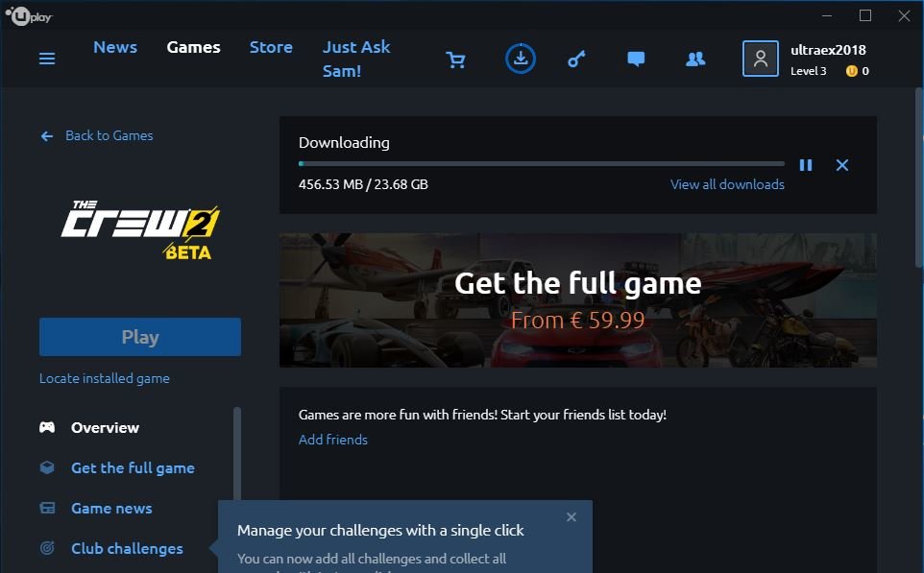The height and width of the screenshot is (573, 924).
Task: Open the Just Ask Sam! tab
Action: coord(356,59)
